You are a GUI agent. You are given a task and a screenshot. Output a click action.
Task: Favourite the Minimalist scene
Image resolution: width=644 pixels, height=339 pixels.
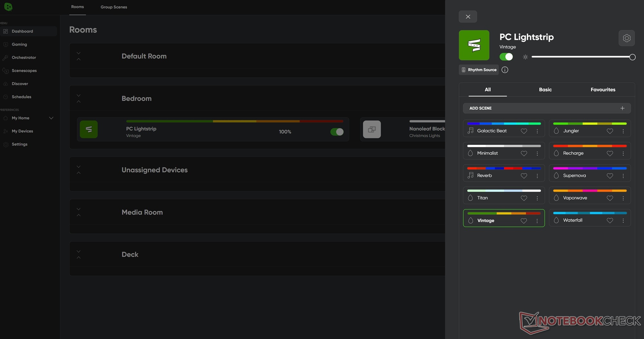pyautogui.click(x=524, y=153)
